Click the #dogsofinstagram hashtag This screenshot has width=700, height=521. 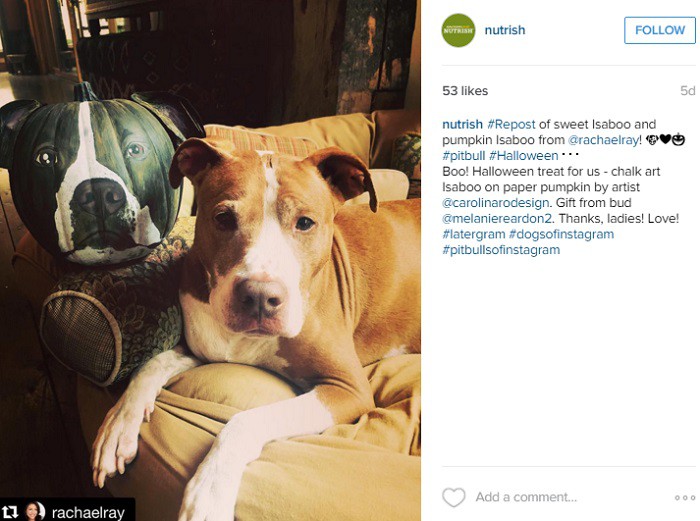[x=562, y=234]
